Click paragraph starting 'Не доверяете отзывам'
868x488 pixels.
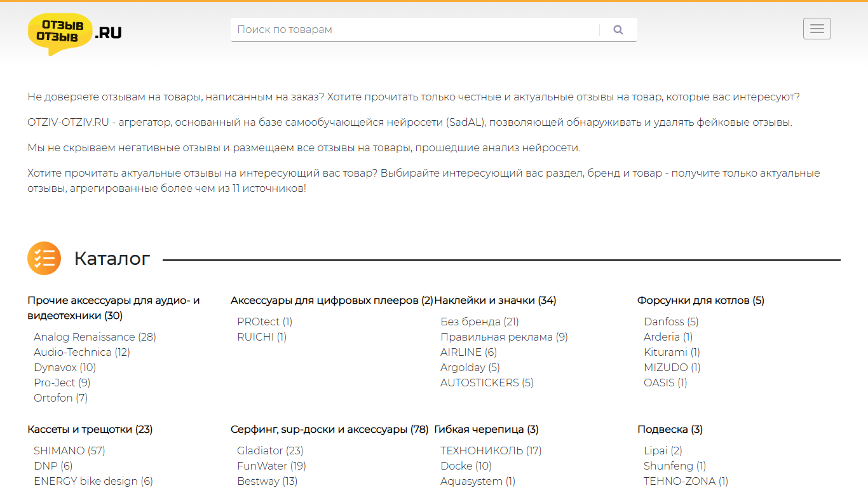tap(414, 97)
